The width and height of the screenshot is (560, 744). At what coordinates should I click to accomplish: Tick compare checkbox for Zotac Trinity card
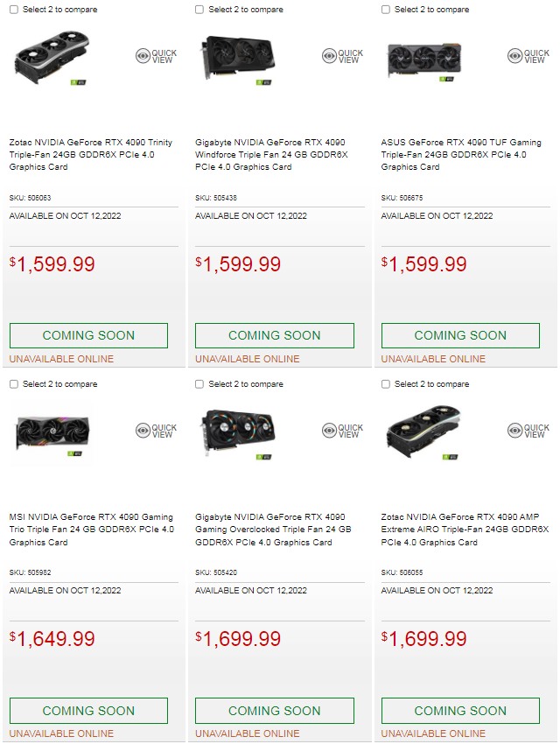click(x=13, y=10)
